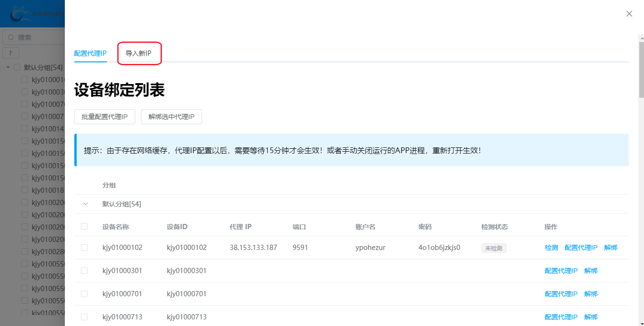644x326 pixels.
Task: Click the panel's vertical scrollbar thumb
Action: coord(641,70)
